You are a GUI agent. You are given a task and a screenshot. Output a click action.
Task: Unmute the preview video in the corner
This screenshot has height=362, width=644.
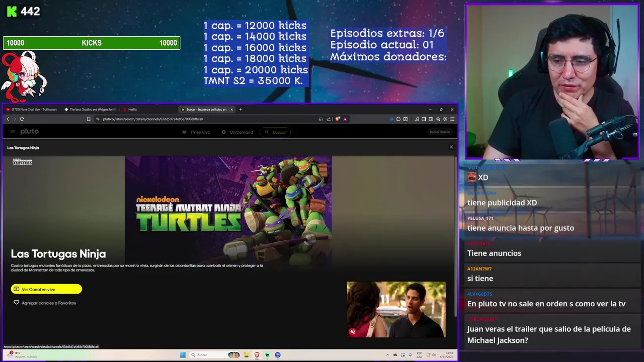click(x=352, y=331)
